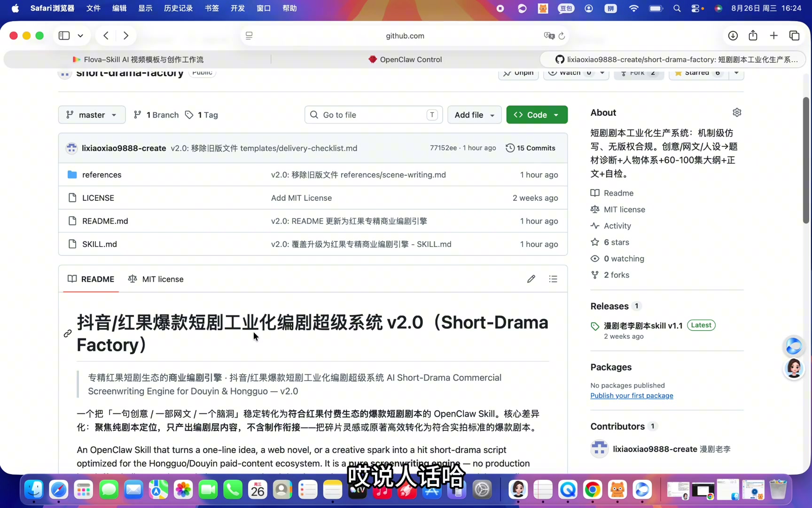
Task: Click the github.com address bar
Action: [405, 36]
